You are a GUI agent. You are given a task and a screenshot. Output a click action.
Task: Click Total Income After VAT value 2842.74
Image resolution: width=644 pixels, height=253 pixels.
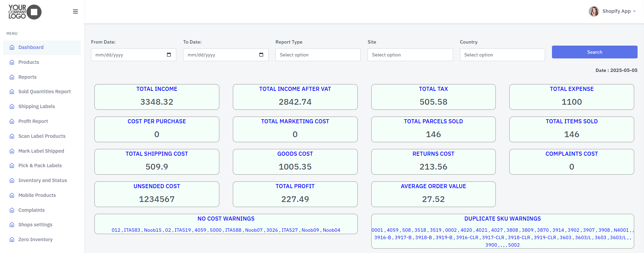tap(295, 102)
